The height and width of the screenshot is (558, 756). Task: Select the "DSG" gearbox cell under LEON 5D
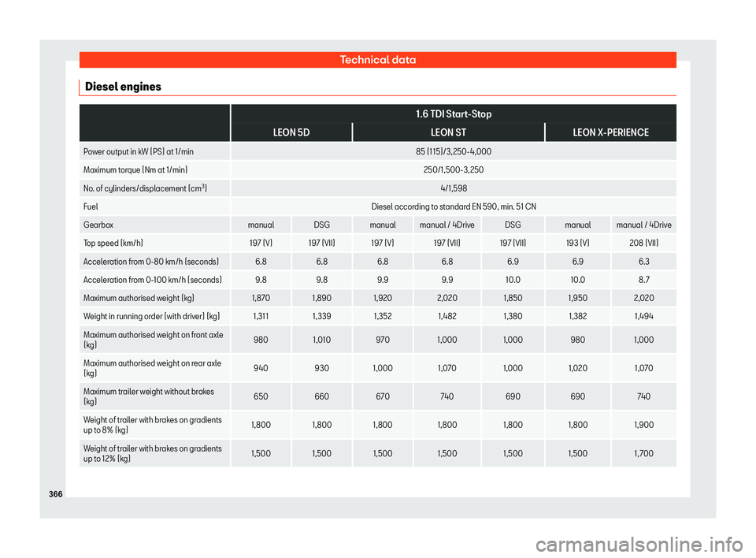[321, 225]
